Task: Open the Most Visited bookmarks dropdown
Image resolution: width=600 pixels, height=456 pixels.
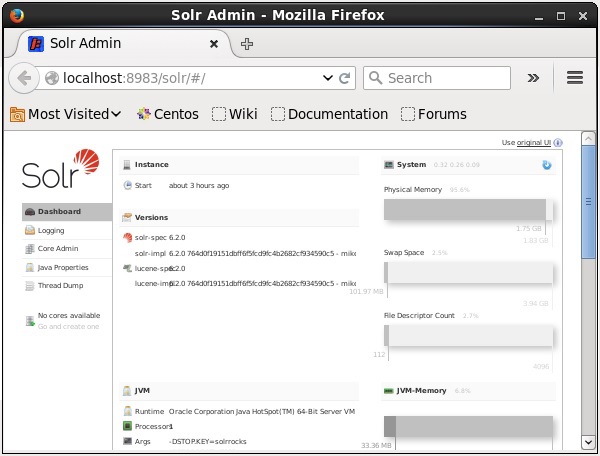Action: tap(66, 114)
